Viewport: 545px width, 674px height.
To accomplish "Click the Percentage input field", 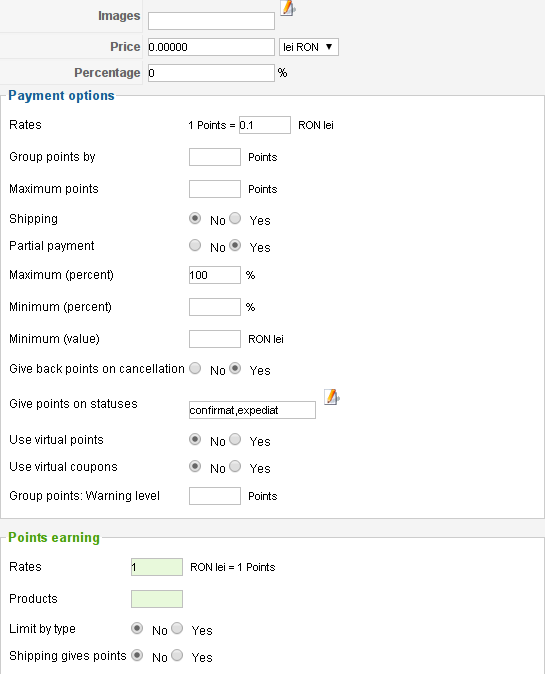I will point(211,73).
